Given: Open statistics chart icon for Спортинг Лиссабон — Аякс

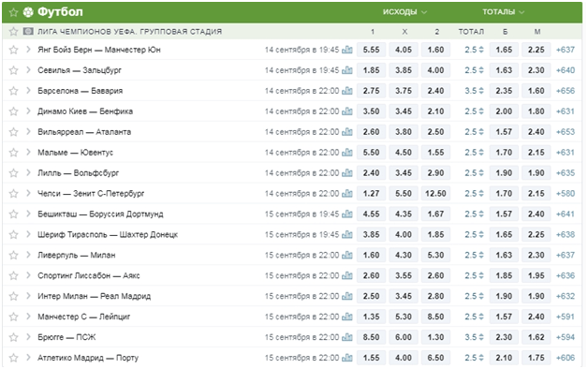Looking at the screenshot, I should coord(347,275).
